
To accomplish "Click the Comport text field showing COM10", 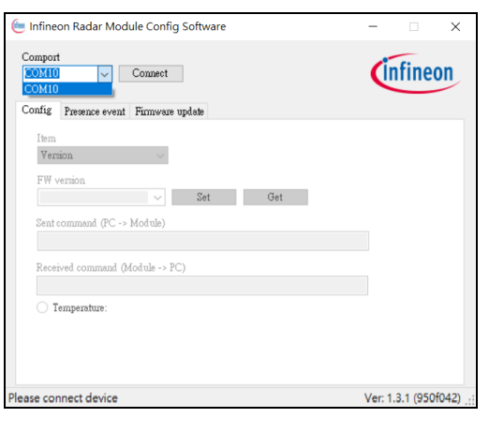I will click(x=60, y=74).
